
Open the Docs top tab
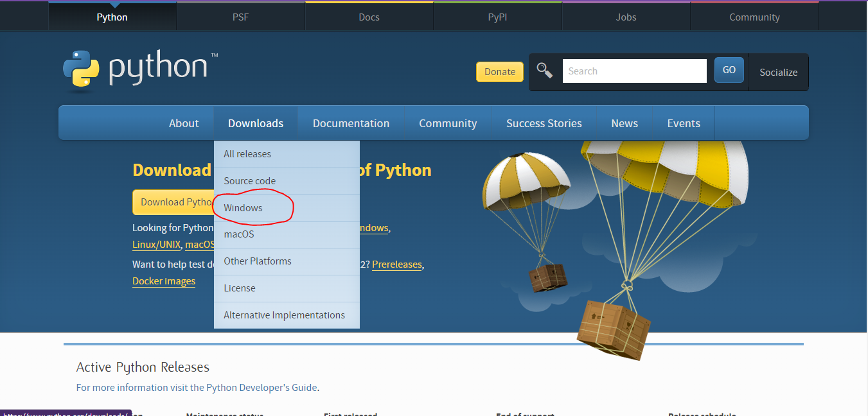369,17
